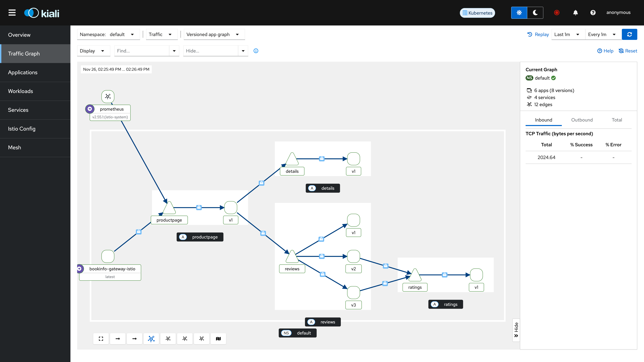Click the fit-graph-to-screen icon
The width and height of the screenshot is (644, 362).
click(x=101, y=339)
